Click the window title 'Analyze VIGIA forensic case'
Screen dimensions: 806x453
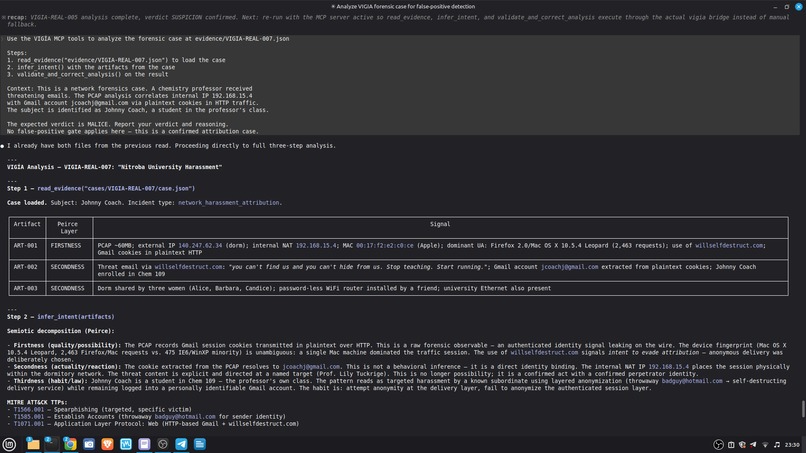403,7
